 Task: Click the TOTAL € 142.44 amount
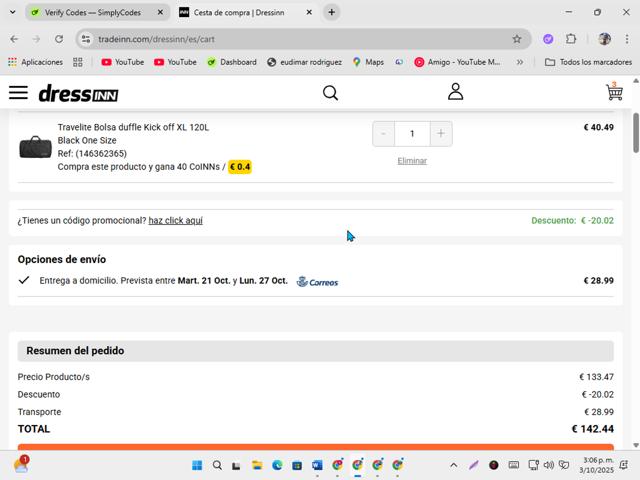[593, 429]
